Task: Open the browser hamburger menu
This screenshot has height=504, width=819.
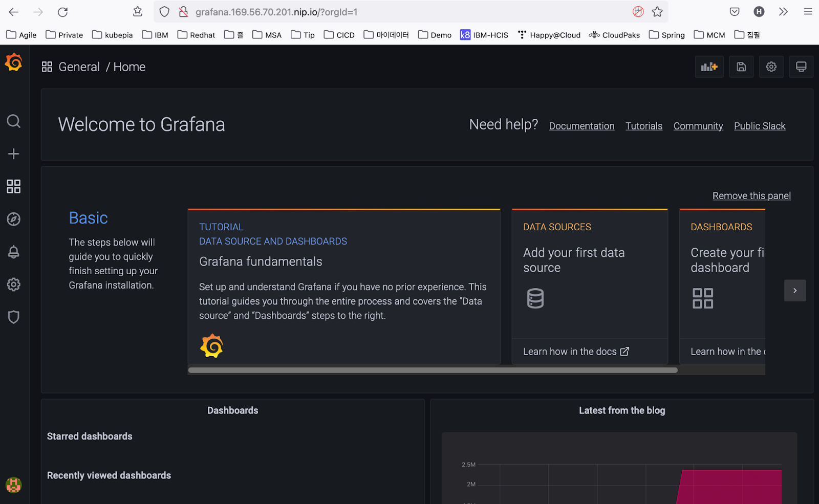Action: pos(808,12)
